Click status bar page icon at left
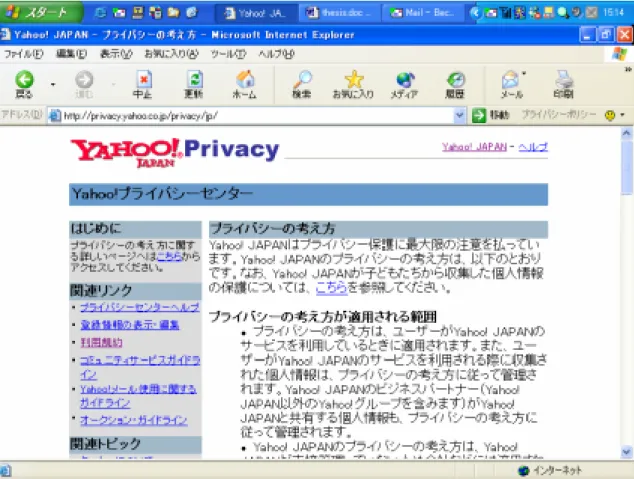634x479 pixels. tap(6, 471)
